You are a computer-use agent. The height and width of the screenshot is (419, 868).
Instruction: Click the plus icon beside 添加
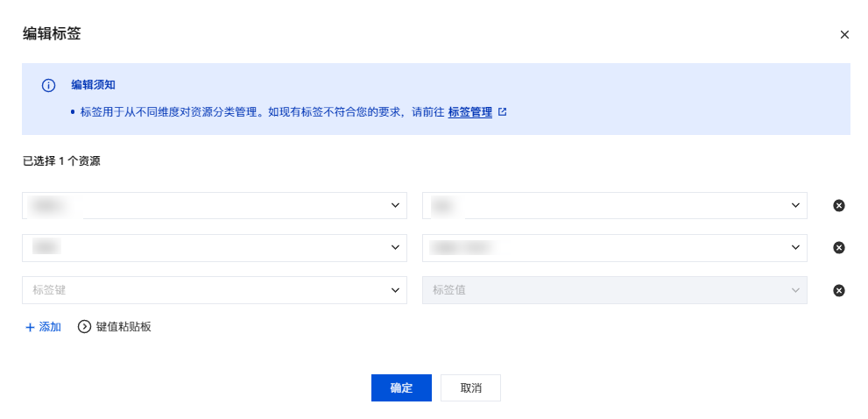(x=30, y=327)
